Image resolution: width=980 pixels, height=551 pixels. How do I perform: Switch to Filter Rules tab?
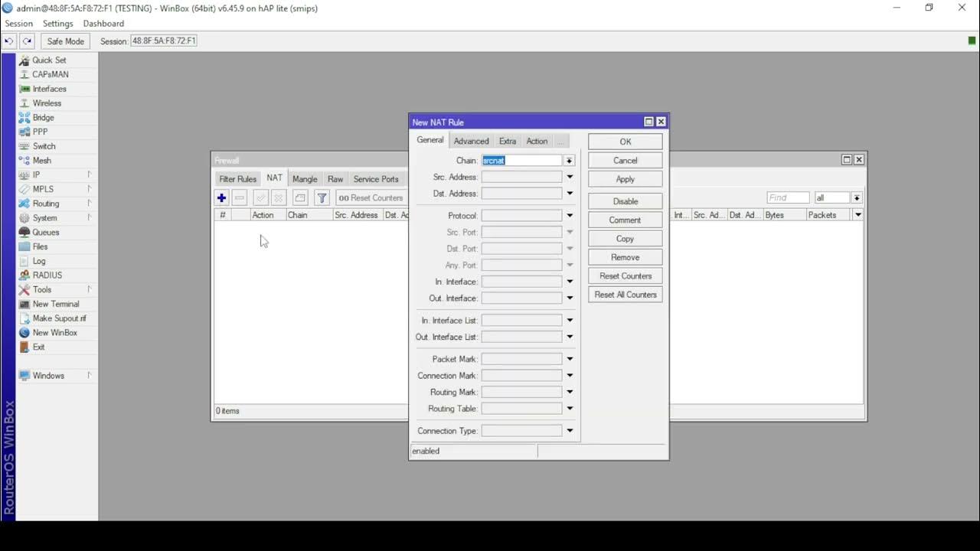coord(237,179)
